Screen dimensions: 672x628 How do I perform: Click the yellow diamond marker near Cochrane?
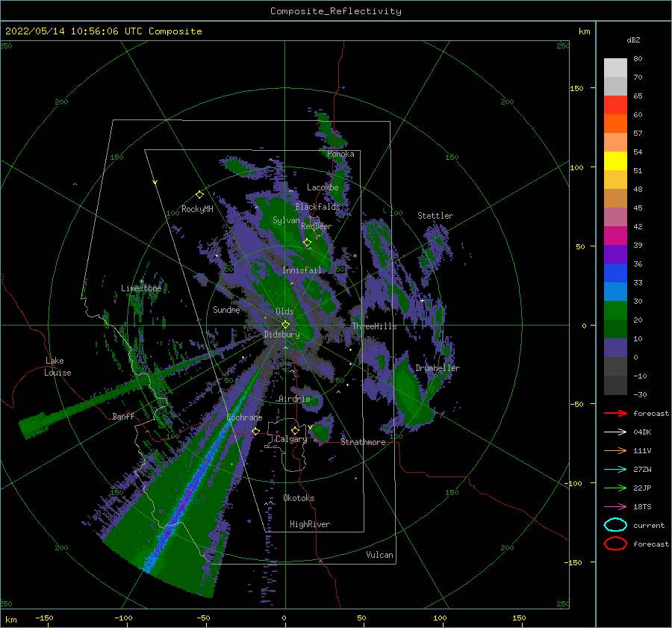pyautogui.click(x=255, y=431)
